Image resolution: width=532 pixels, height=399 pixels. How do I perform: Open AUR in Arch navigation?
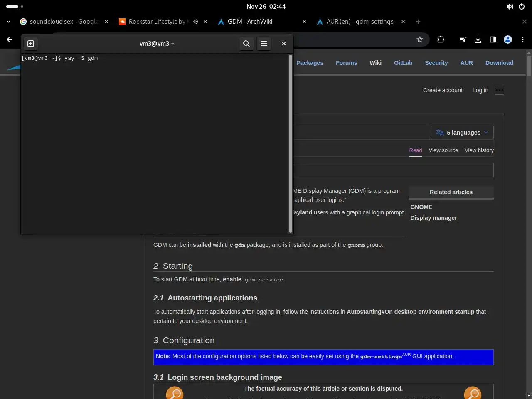[467, 63]
